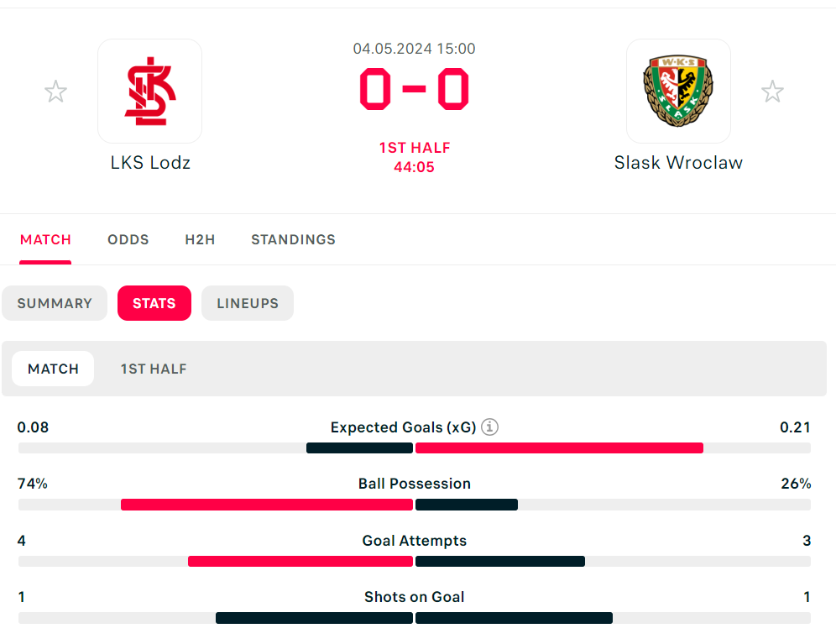
Task: Select the MATCH stats period
Action: pos(53,369)
